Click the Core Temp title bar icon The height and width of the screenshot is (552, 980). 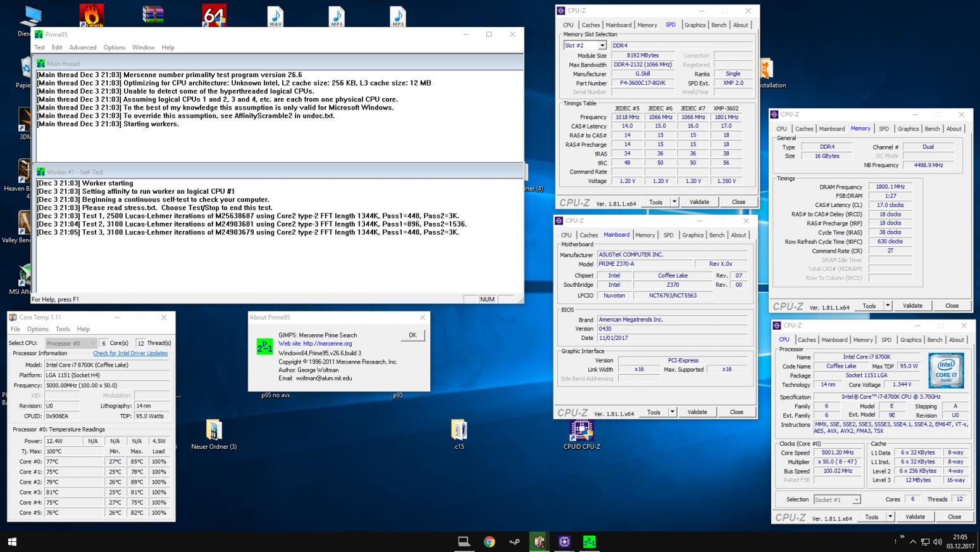(13, 317)
